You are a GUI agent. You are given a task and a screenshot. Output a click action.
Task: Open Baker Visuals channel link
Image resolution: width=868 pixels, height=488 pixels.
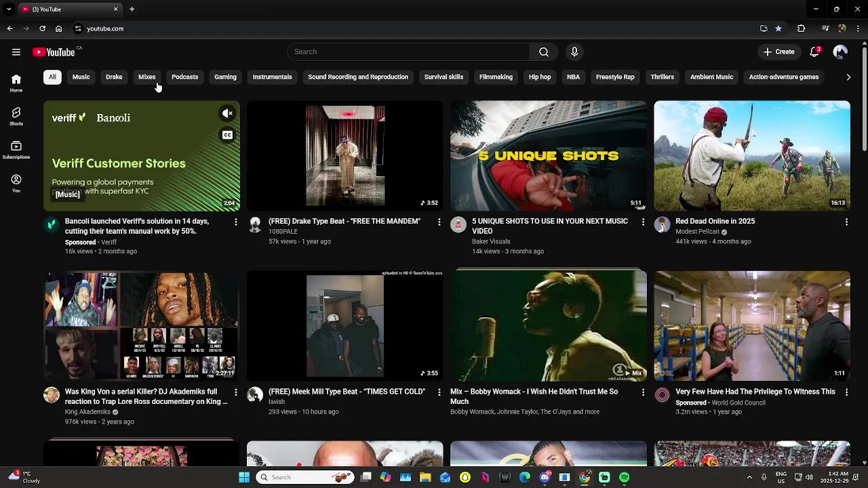point(491,241)
